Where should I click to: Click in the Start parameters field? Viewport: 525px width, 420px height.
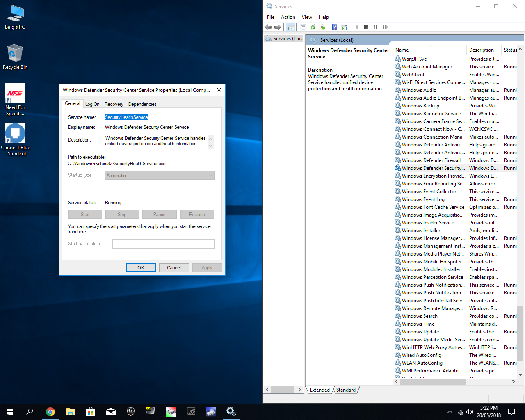click(163, 244)
